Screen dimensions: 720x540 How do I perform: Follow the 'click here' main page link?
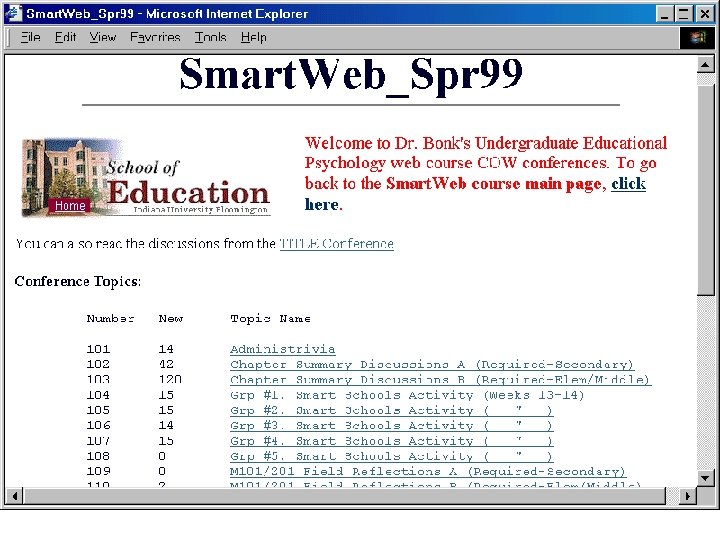click(628, 183)
